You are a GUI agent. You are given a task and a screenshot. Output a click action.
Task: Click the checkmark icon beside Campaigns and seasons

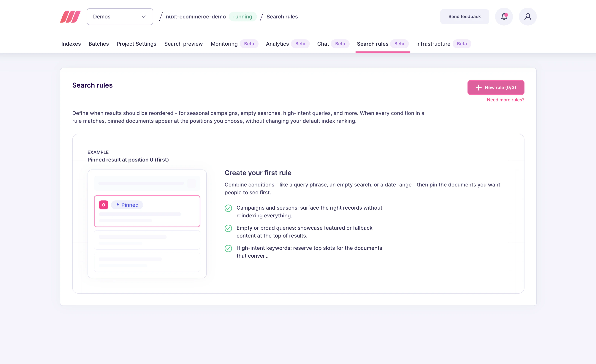pyautogui.click(x=228, y=208)
